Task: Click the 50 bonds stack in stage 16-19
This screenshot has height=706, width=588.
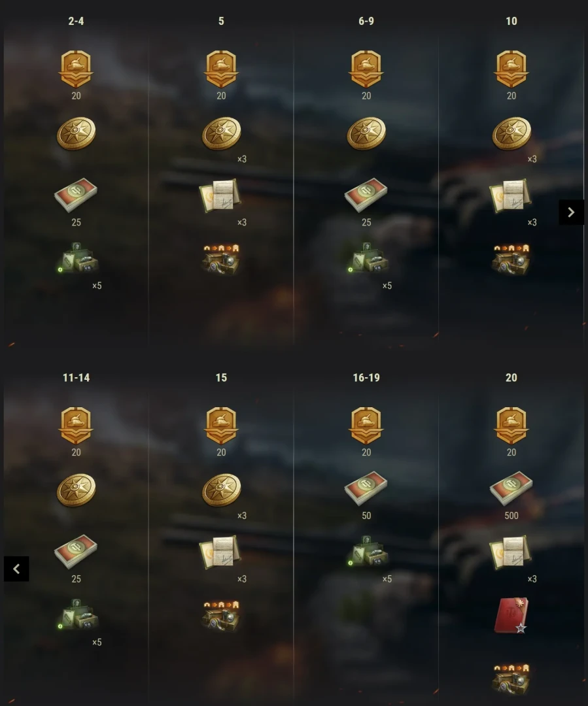Action: point(366,488)
